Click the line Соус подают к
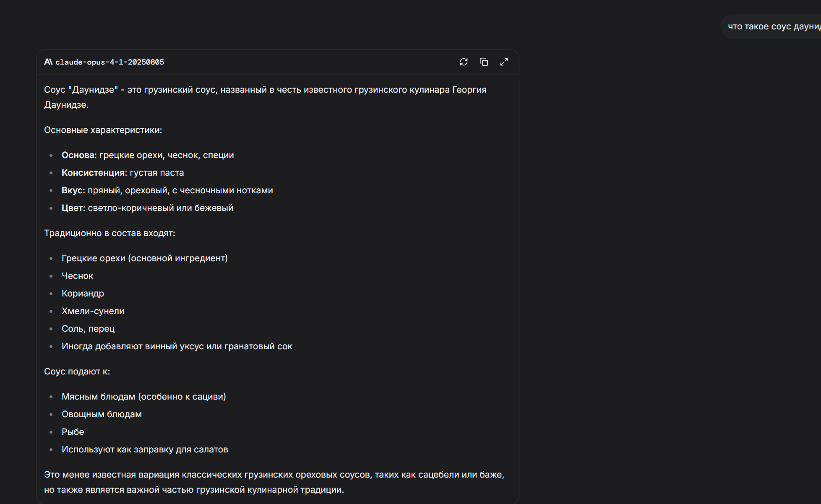Screen dimensions: 821x504 [77, 372]
